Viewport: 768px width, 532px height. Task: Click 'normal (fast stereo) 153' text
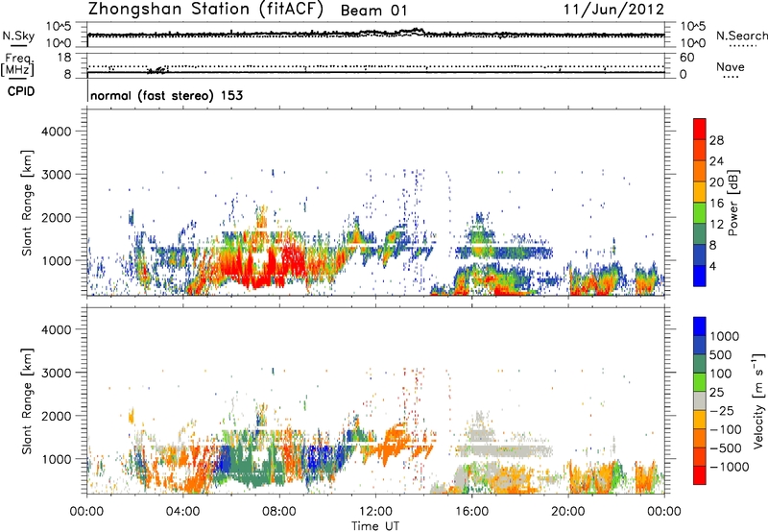click(x=166, y=95)
